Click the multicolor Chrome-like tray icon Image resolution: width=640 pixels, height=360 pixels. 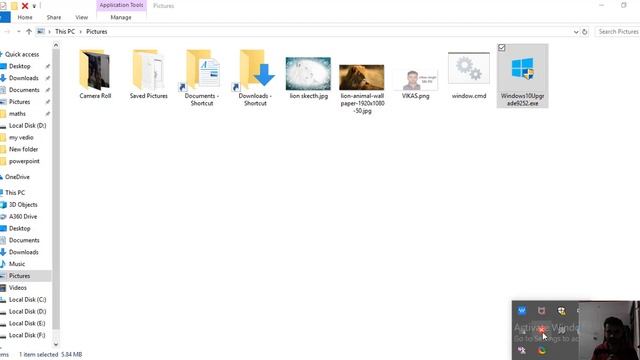[x=542, y=350]
